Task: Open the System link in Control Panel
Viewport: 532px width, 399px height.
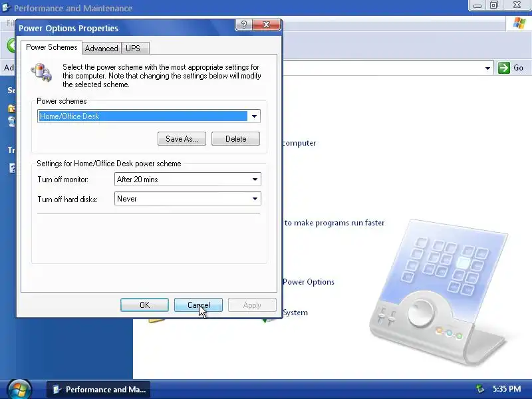Action: [x=295, y=313]
